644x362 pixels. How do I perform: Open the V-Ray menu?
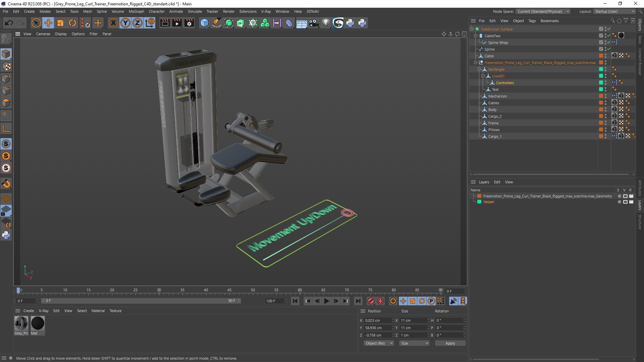(266, 11)
